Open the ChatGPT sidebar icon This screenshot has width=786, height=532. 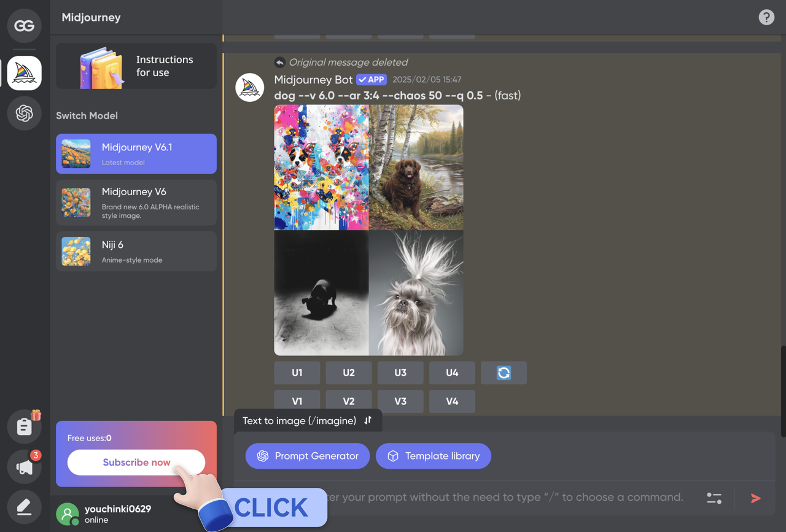25,114
